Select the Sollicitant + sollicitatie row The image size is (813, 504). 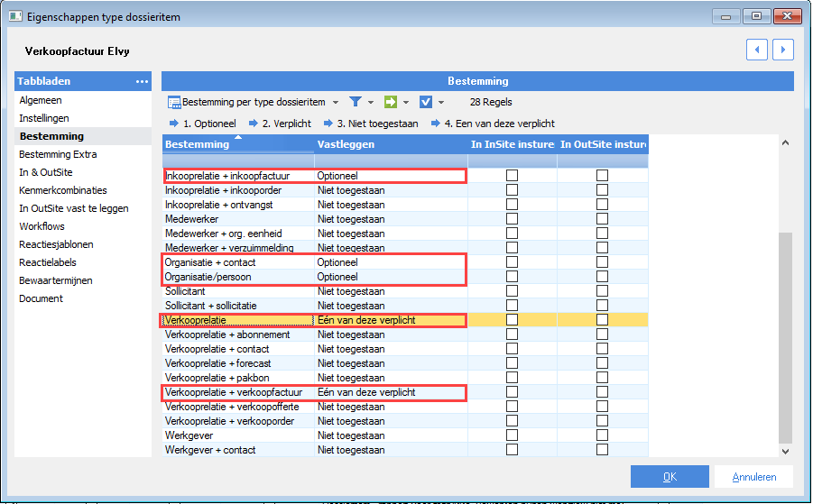pyautogui.click(x=405, y=306)
